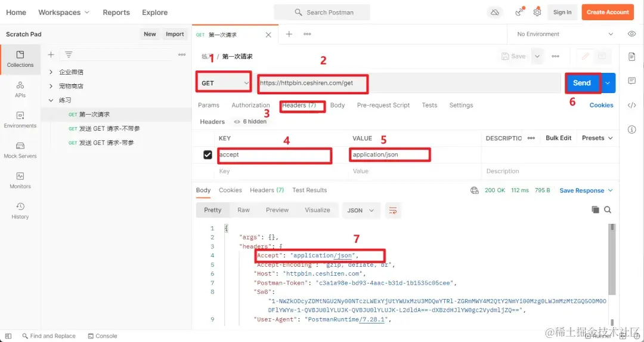
Task: Open the GET method dropdown
Action: 224,83
